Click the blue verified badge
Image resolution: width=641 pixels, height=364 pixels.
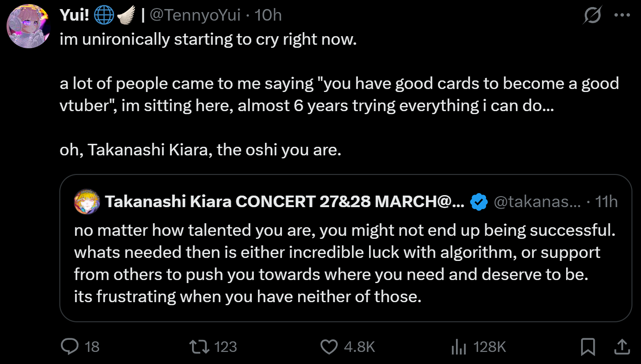point(479,202)
